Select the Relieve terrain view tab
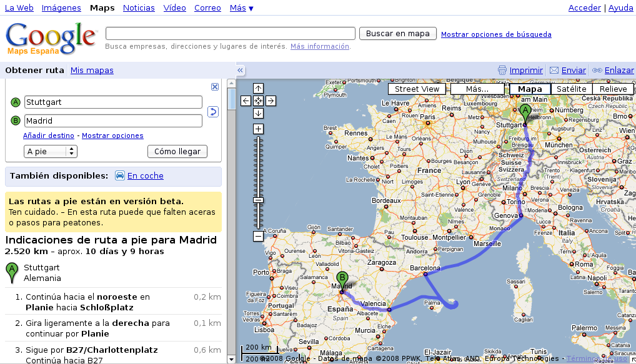The width and height of the screenshot is (636, 364). [614, 89]
